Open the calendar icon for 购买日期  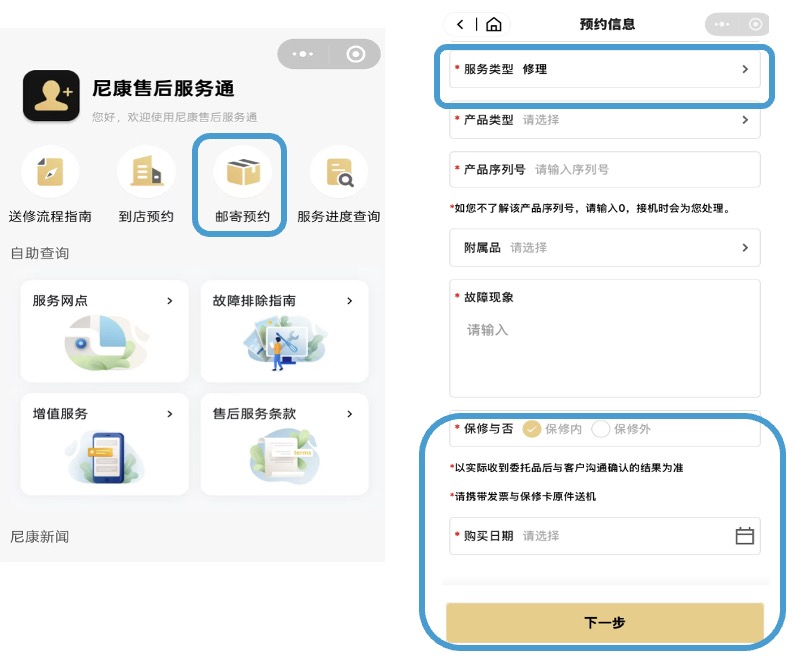tap(744, 536)
